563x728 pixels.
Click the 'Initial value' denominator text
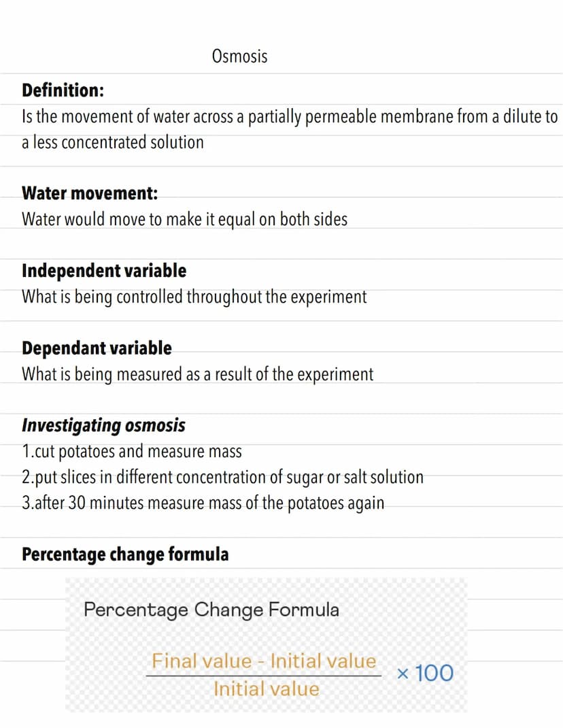[266, 689]
